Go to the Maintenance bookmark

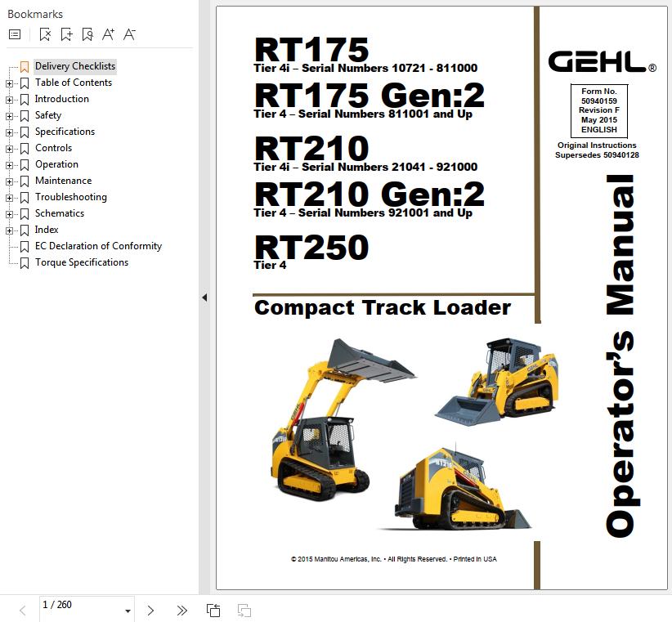click(x=64, y=181)
